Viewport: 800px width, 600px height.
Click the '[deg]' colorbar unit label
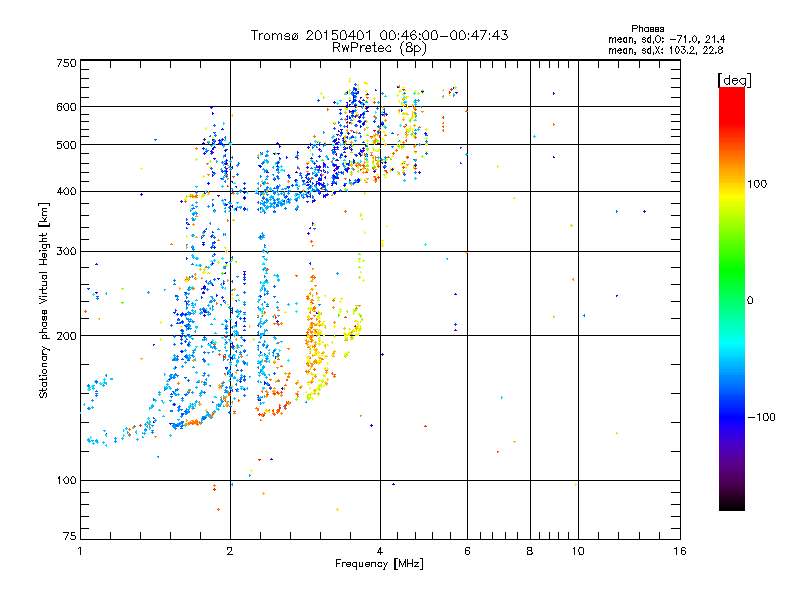click(x=734, y=80)
